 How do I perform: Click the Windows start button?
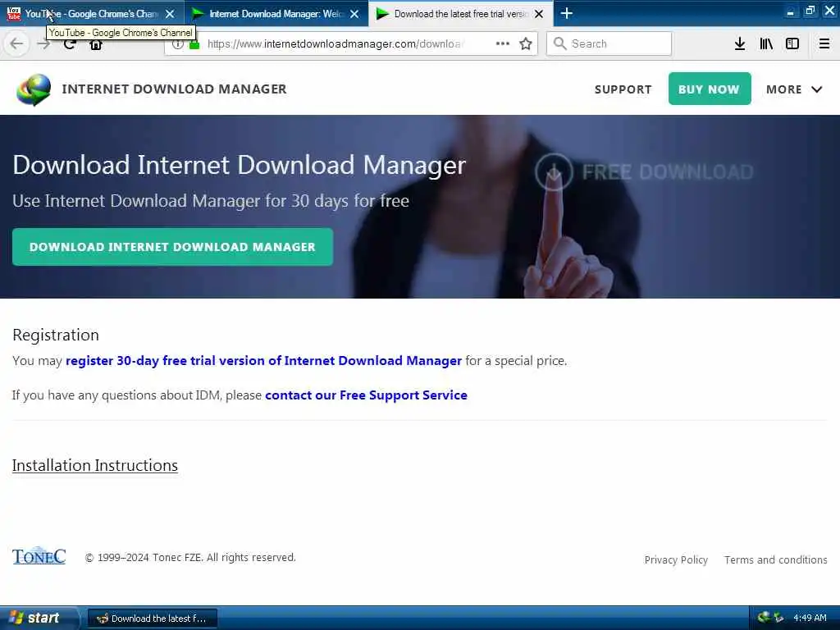pos(39,619)
